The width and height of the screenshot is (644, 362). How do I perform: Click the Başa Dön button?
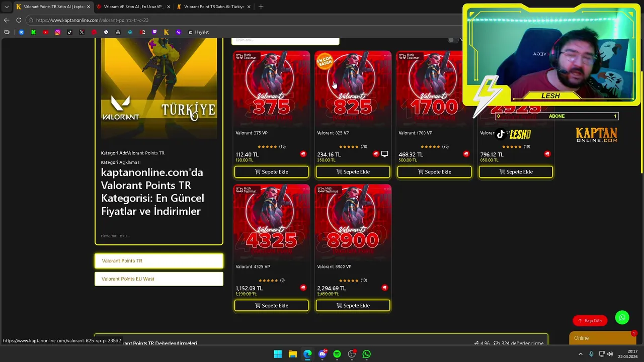[590, 320]
